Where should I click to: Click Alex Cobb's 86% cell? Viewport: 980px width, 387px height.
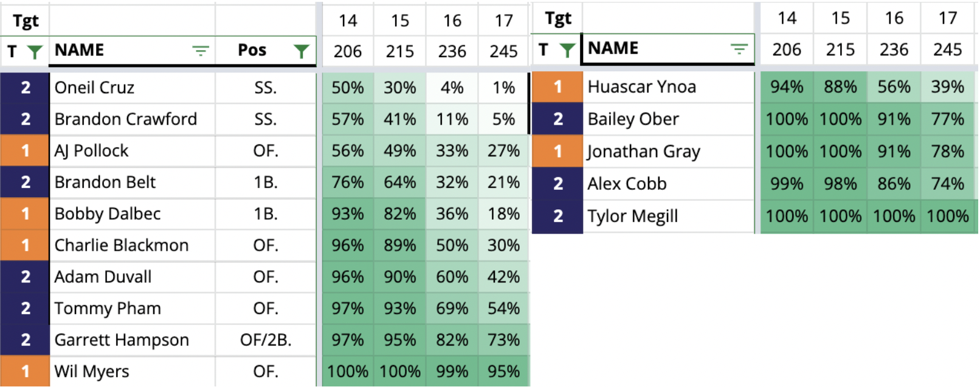(894, 184)
